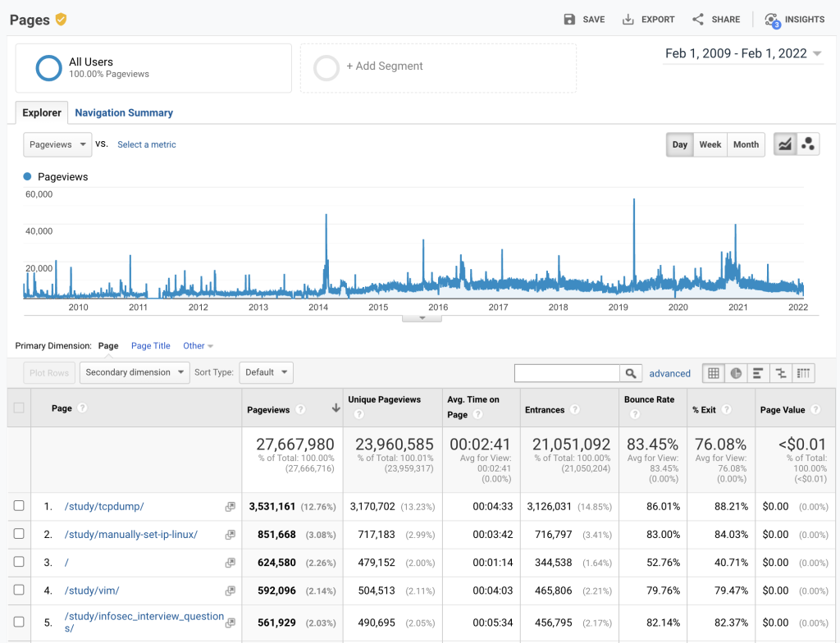
Task: Check the checkbox for /study/tcpdump/ row
Action: tap(19, 506)
